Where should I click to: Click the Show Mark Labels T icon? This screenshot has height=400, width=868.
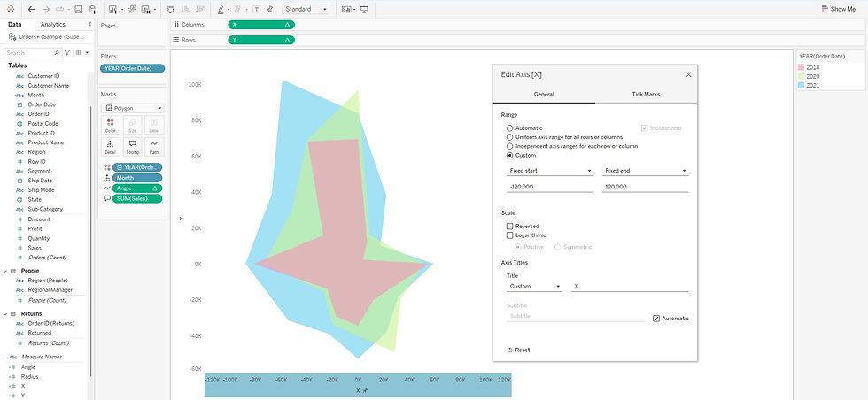tap(256, 9)
